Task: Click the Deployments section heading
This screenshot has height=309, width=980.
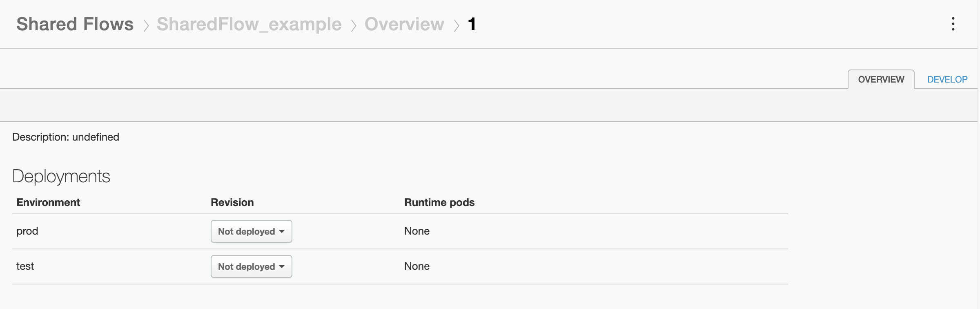Action: [x=61, y=176]
